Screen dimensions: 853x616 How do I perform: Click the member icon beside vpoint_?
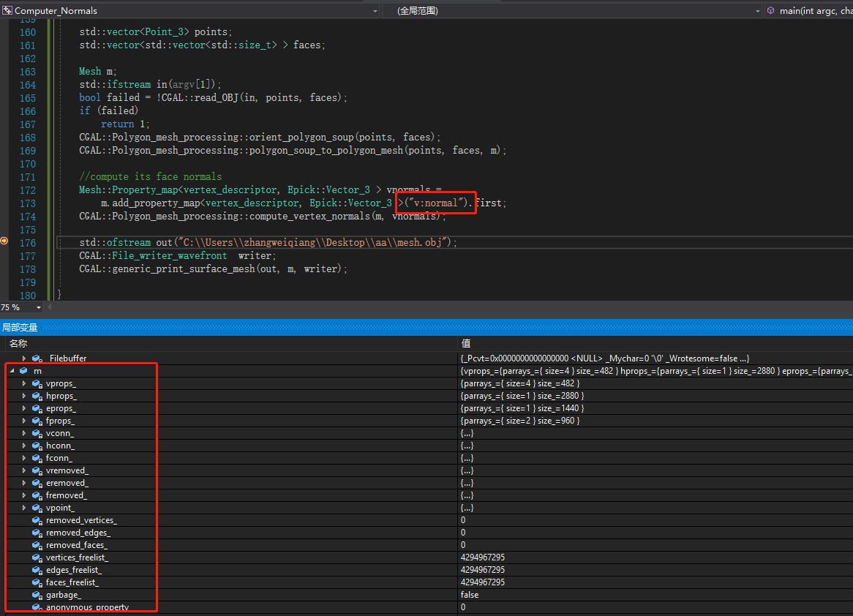click(36, 508)
